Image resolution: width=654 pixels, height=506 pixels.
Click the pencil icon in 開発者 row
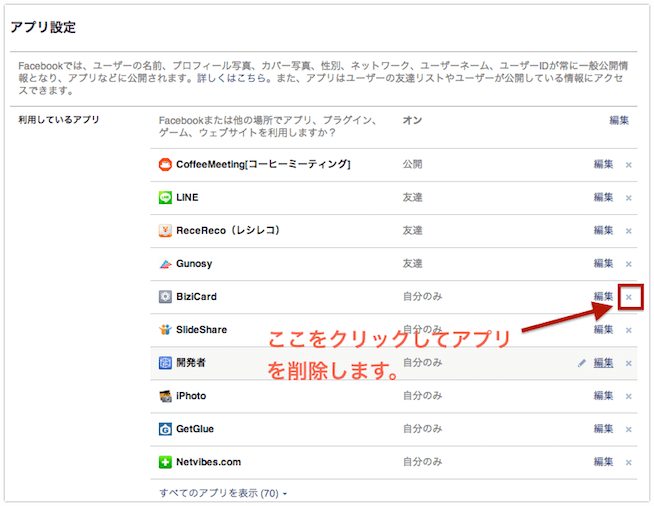point(581,363)
